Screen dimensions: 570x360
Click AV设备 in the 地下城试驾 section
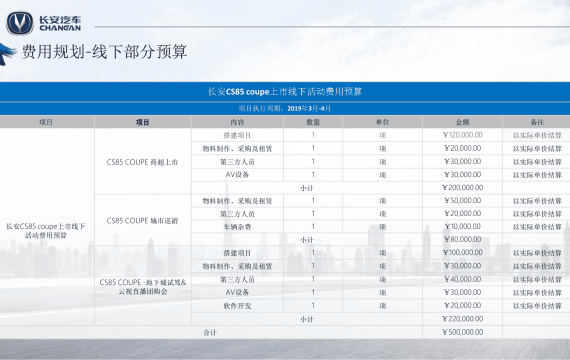coord(237,292)
